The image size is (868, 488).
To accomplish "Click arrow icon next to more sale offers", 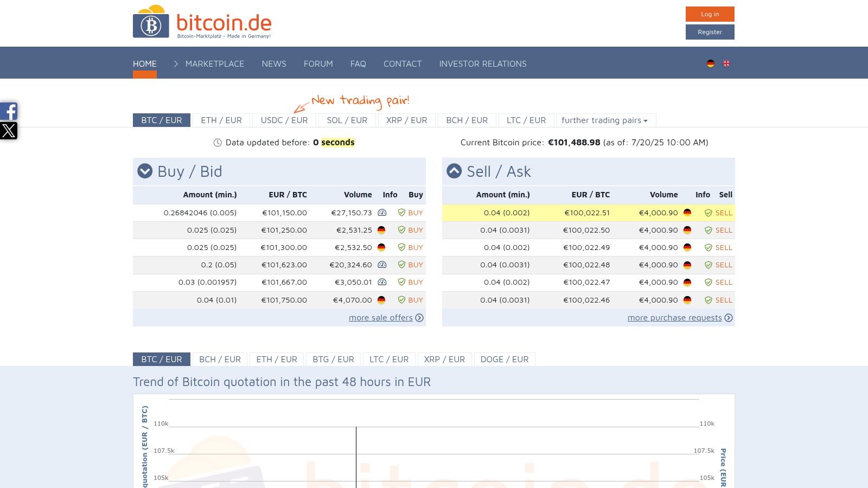I will pyautogui.click(x=419, y=318).
